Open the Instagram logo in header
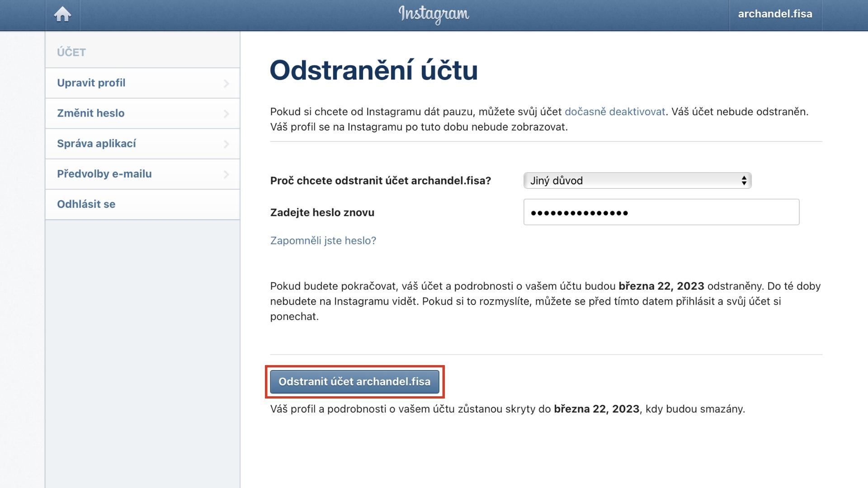 (434, 14)
